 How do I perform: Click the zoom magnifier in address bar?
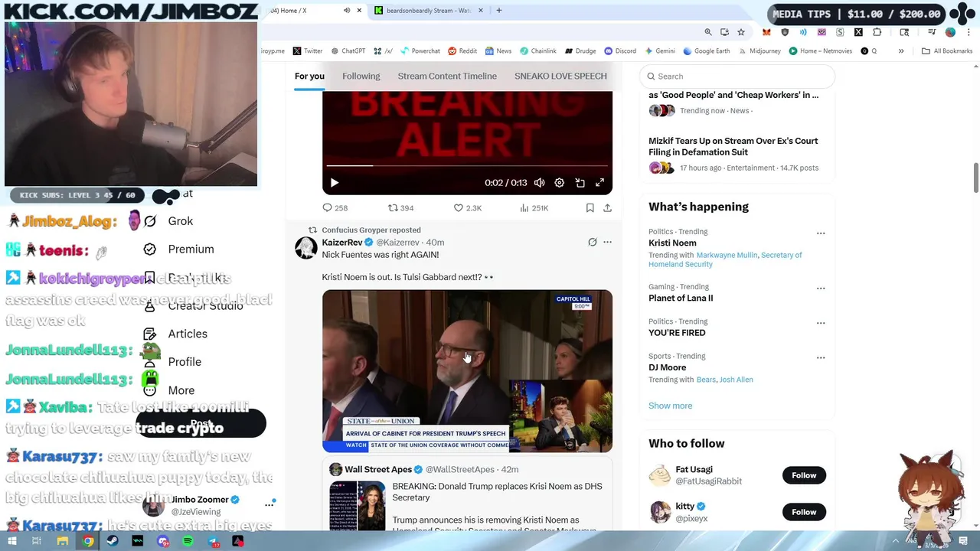(x=708, y=32)
